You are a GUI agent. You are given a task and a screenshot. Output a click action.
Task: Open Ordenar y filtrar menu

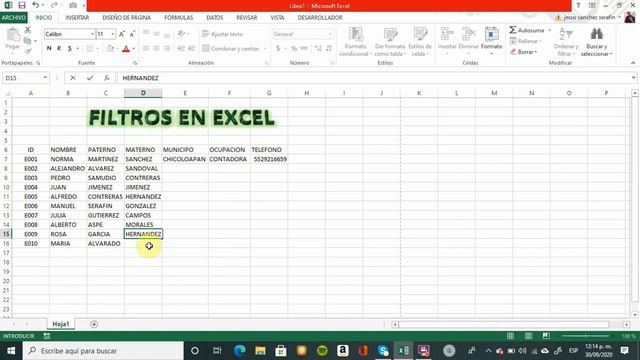pos(566,42)
